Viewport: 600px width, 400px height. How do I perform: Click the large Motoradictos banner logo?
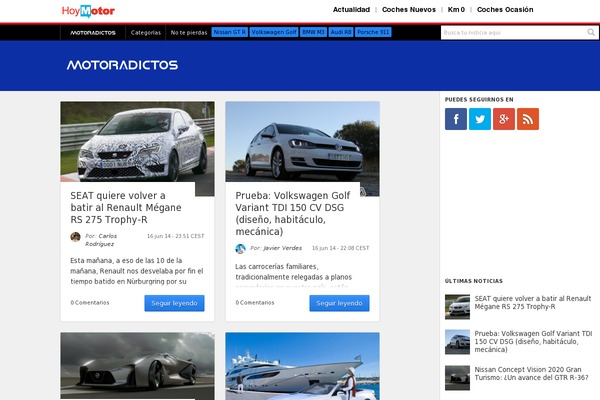pyautogui.click(x=122, y=65)
